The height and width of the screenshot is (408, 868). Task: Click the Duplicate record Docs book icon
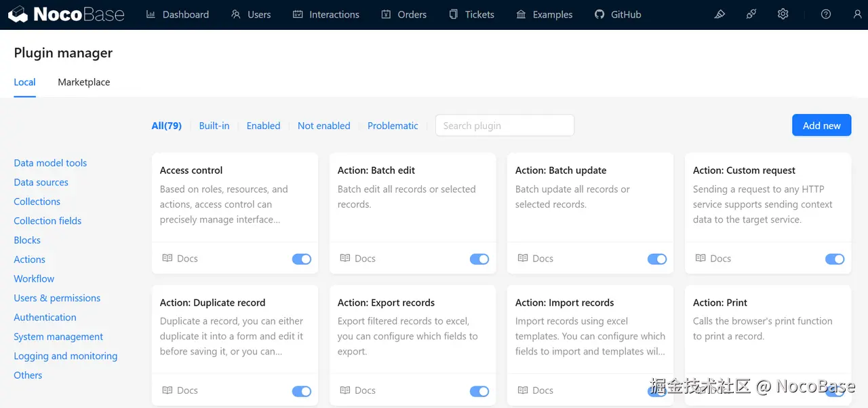(167, 390)
